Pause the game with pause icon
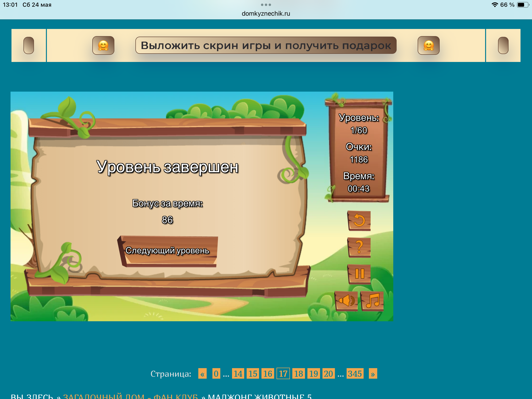 pos(359,274)
